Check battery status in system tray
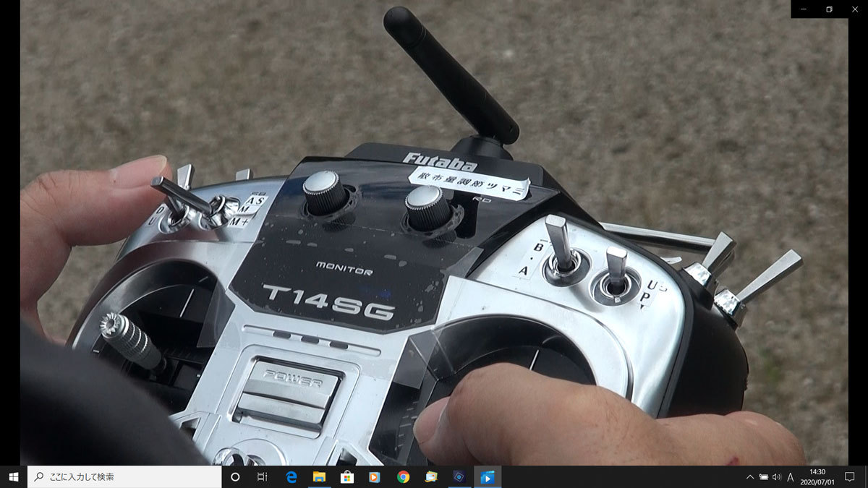The width and height of the screenshot is (868, 488). [x=763, y=477]
